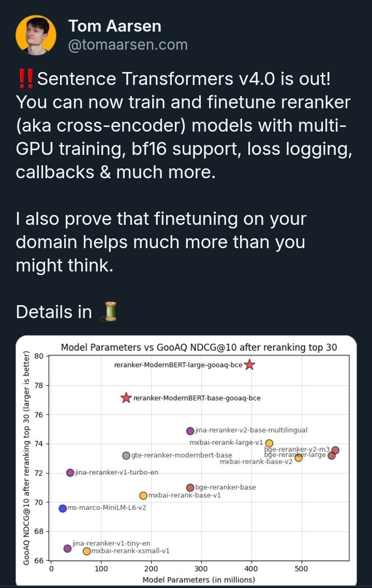Click the reranker-ModernBERT-large-gooaq-bce red star marker
The width and height of the screenshot is (372, 588).
point(249,365)
